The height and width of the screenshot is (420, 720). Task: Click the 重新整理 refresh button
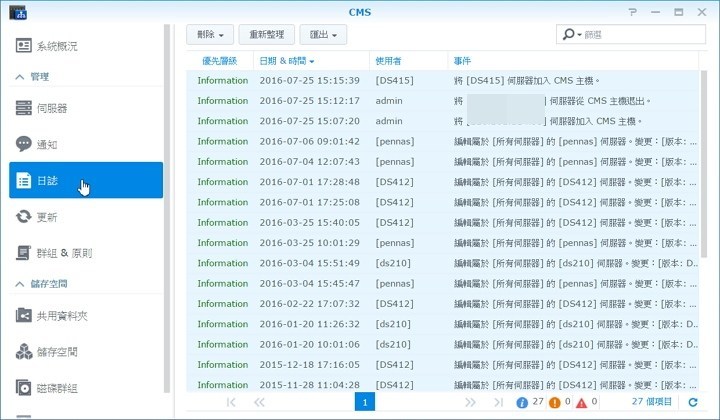tap(267, 34)
